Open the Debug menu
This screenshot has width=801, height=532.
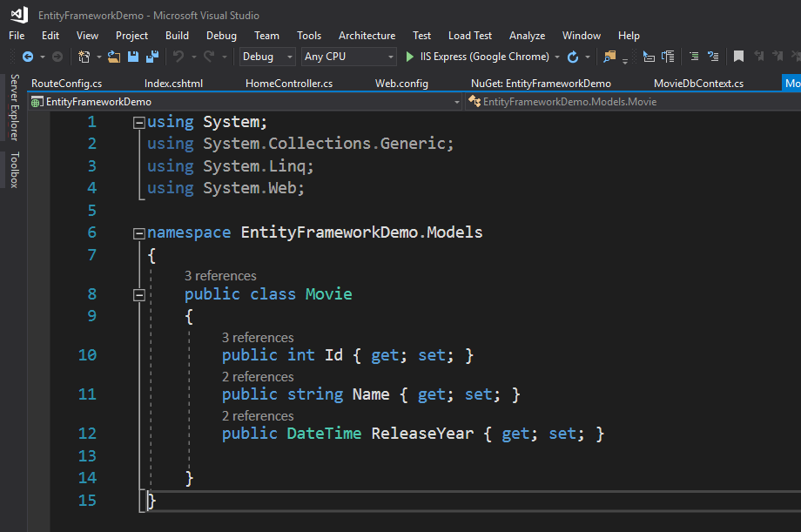coord(222,36)
